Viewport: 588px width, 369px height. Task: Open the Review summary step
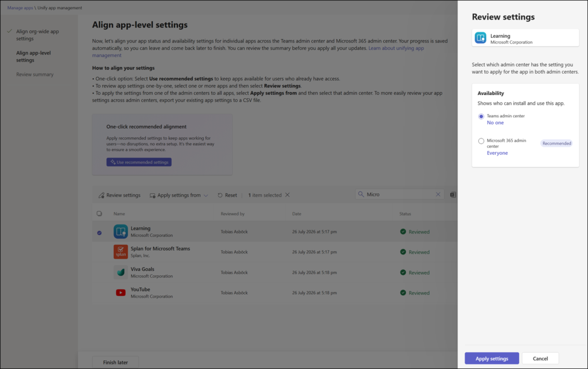click(35, 74)
